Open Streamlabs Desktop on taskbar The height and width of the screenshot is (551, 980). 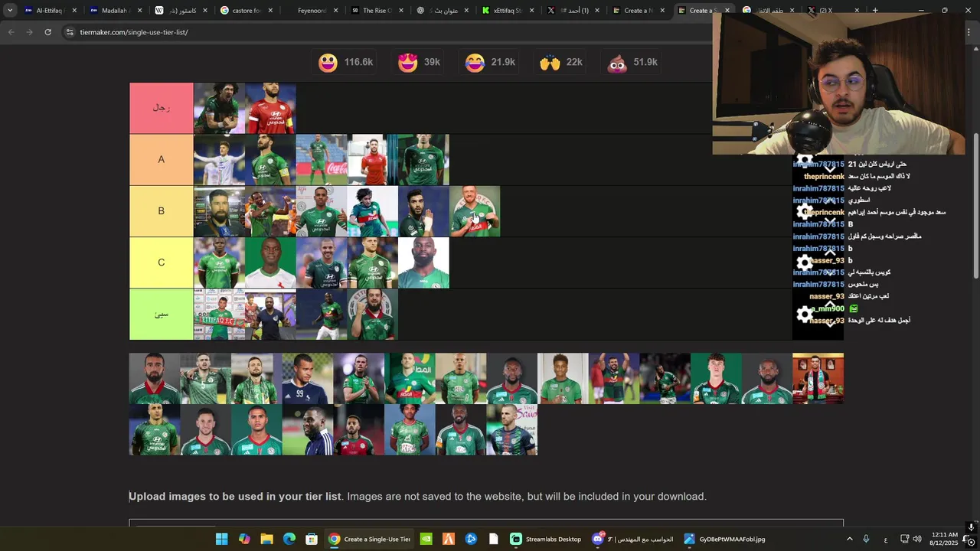point(546,539)
